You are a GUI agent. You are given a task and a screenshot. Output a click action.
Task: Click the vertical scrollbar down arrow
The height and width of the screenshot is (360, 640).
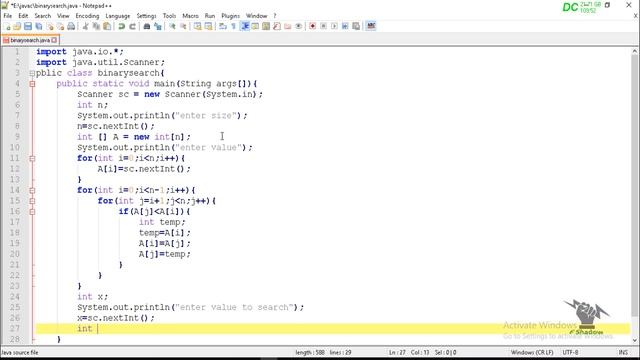click(635, 340)
